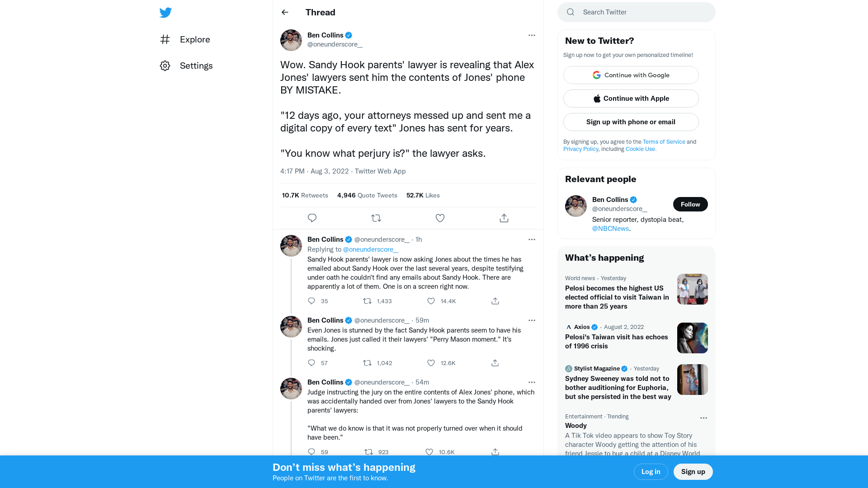Like the tweet about Jones' emails
This screenshot has width=868, height=488.
point(431,301)
